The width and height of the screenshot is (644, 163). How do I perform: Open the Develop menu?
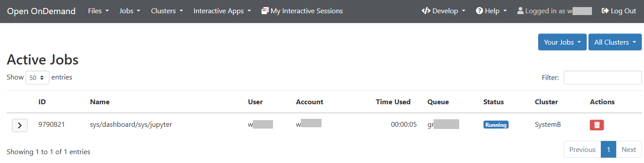[x=443, y=11]
